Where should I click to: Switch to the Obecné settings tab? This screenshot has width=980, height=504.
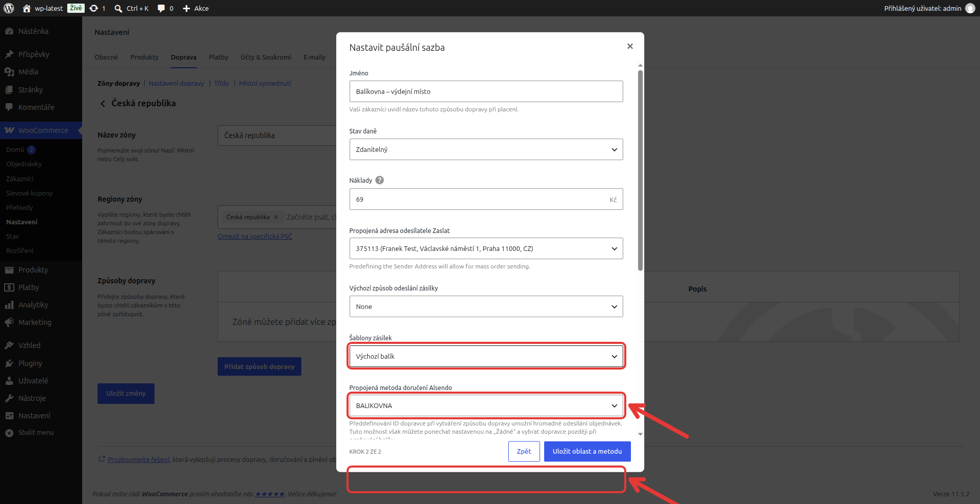106,57
